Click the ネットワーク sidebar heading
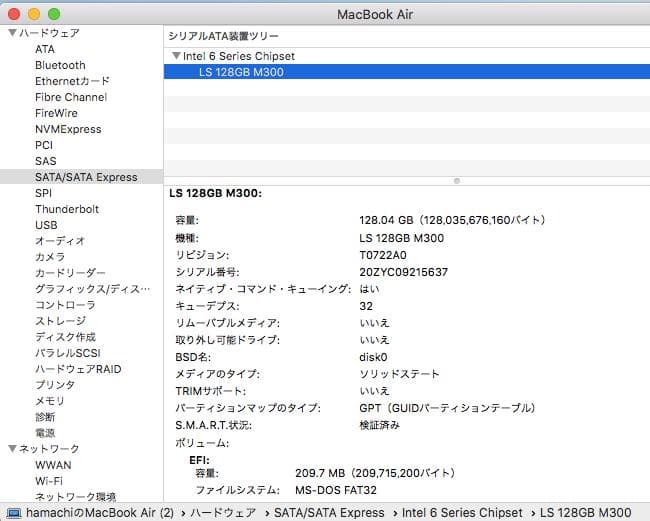The width and height of the screenshot is (650, 521). click(x=49, y=449)
